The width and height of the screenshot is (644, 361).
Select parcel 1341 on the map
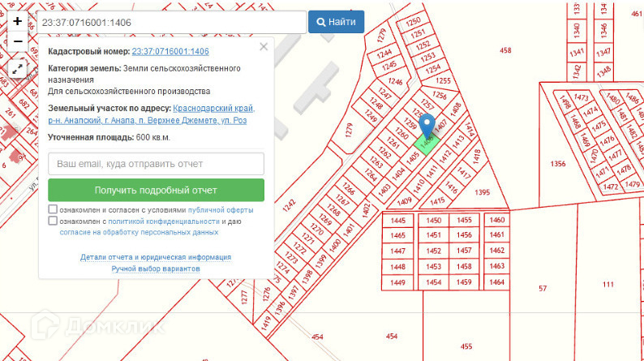coord(577,52)
